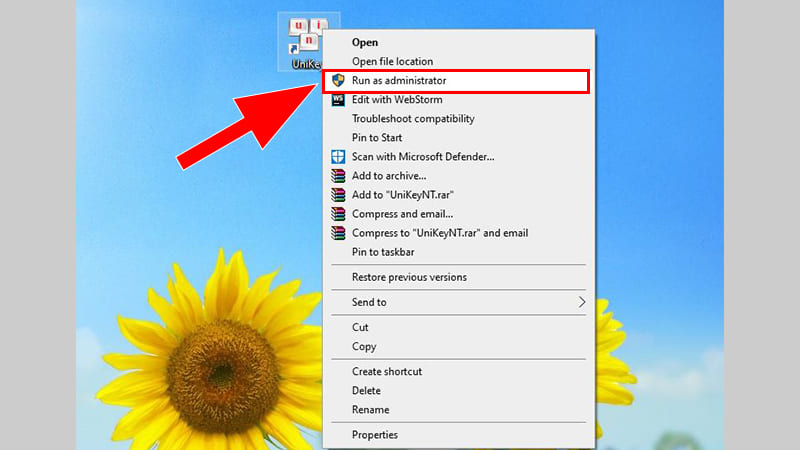Select Troubleshoot compatibility

point(413,119)
